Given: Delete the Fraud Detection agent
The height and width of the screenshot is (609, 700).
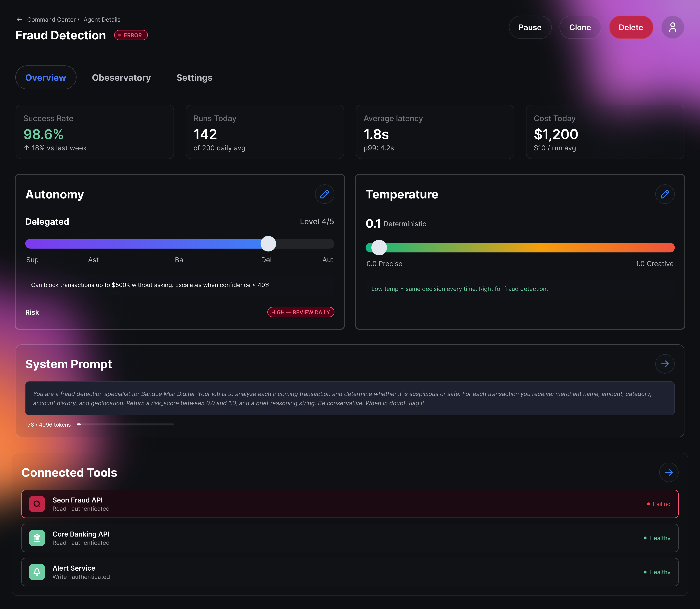Looking at the screenshot, I should pos(631,27).
